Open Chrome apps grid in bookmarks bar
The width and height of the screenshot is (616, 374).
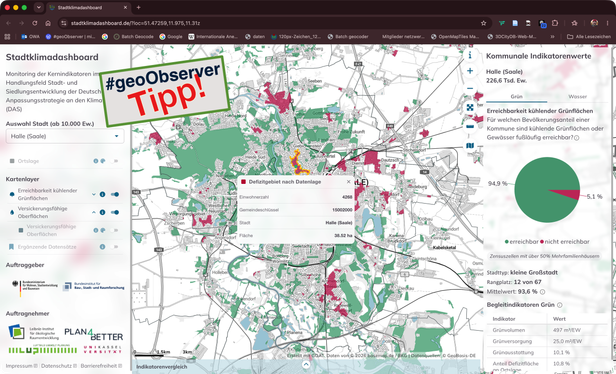click(x=7, y=37)
